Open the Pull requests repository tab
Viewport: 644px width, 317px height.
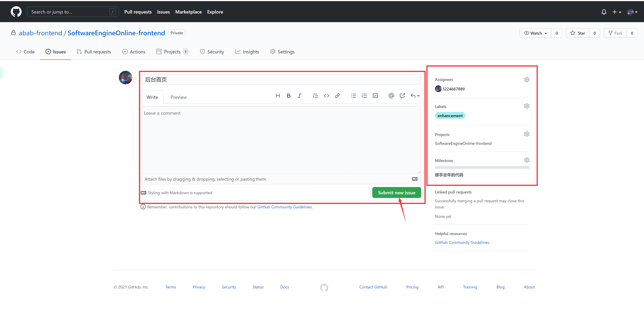(94, 52)
